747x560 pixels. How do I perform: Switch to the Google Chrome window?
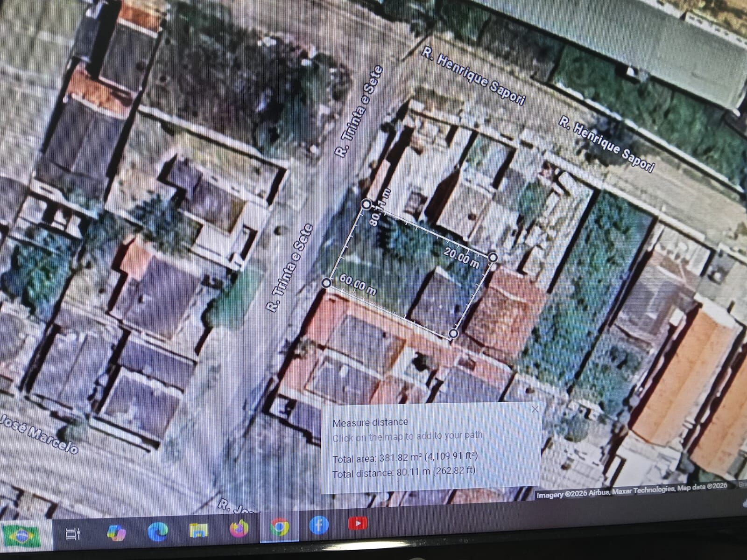click(x=279, y=527)
